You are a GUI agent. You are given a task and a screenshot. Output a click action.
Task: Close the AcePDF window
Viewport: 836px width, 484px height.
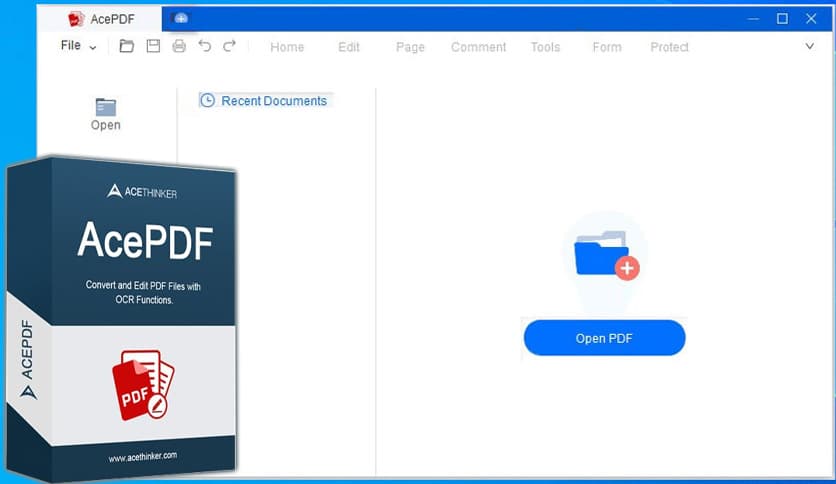coord(811,19)
